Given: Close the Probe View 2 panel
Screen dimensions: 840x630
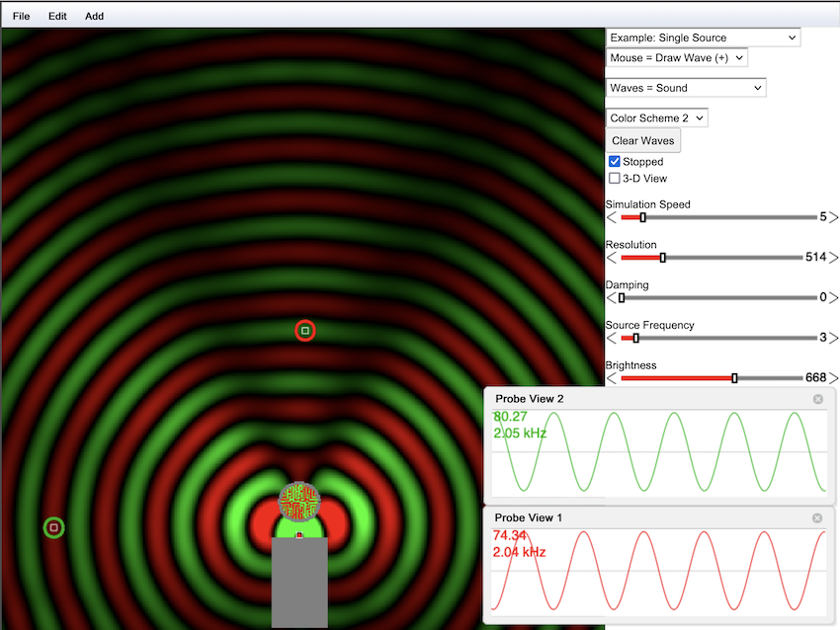Looking at the screenshot, I should pyautogui.click(x=817, y=399).
